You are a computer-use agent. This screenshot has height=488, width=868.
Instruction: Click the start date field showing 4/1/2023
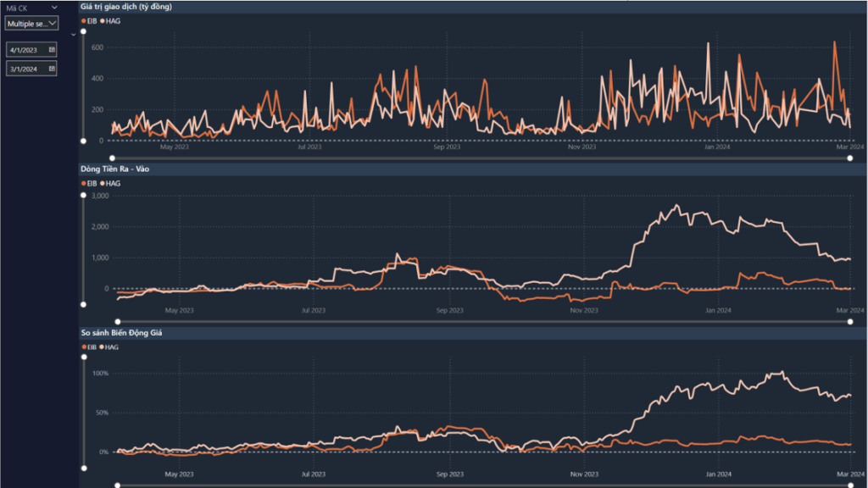27,50
